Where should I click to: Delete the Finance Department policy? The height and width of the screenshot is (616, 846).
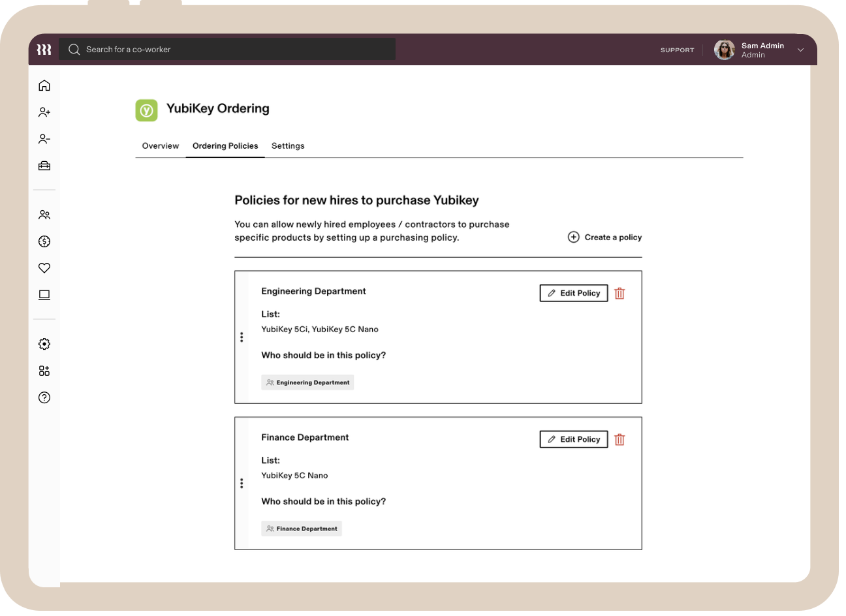(x=619, y=440)
